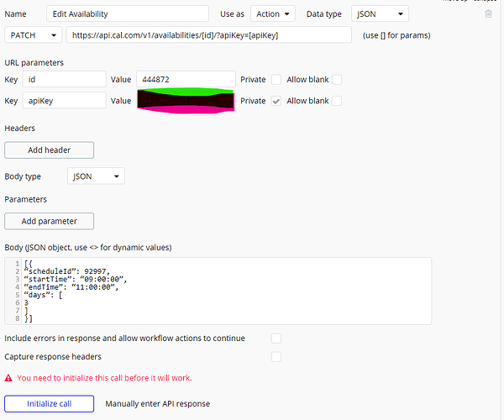Open the Use as Action dropdown

tap(272, 13)
